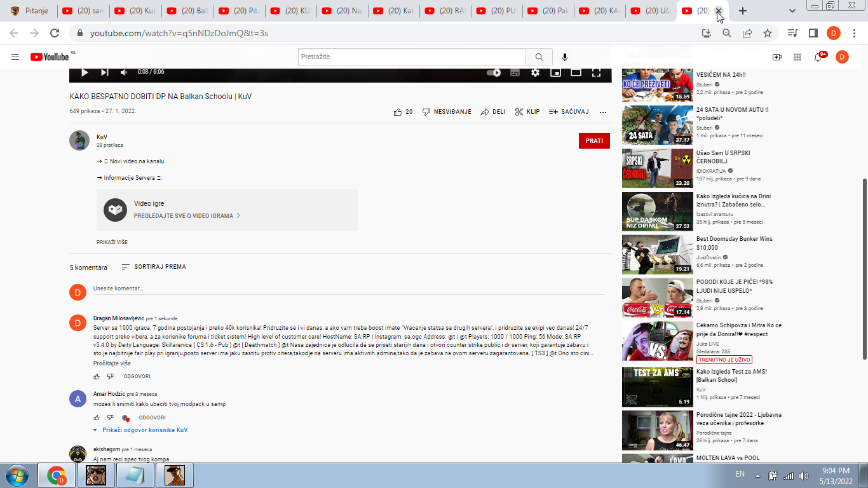The height and width of the screenshot is (488, 868).
Task: Click the Pretražite search box
Action: tap(412, 57)
